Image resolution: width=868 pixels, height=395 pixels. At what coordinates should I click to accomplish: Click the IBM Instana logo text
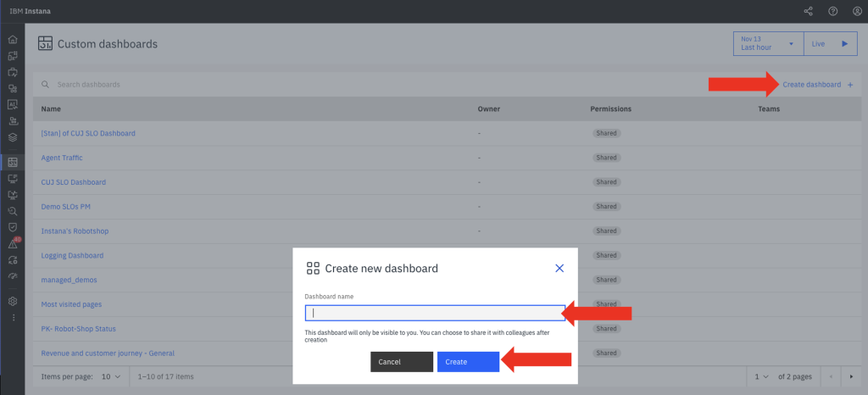click(30, 11)
